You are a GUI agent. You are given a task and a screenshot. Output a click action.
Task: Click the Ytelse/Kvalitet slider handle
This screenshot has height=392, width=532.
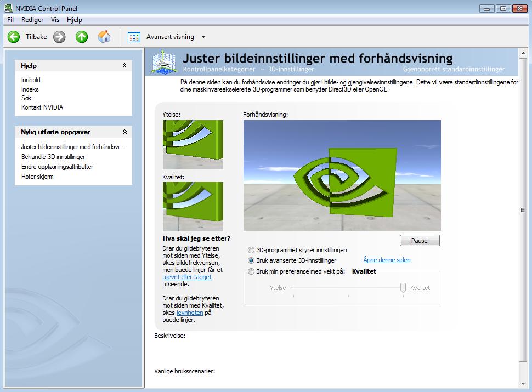[403, 287]
